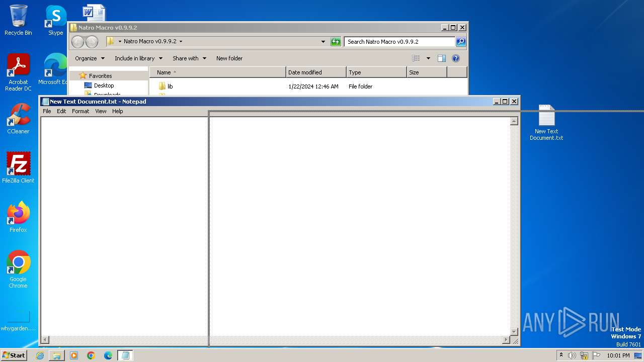Image resolution: width=644 pixels, height=362 pixels.
Task: Switch to Notepad taskbar button
Action: click(x=125, y=355)
